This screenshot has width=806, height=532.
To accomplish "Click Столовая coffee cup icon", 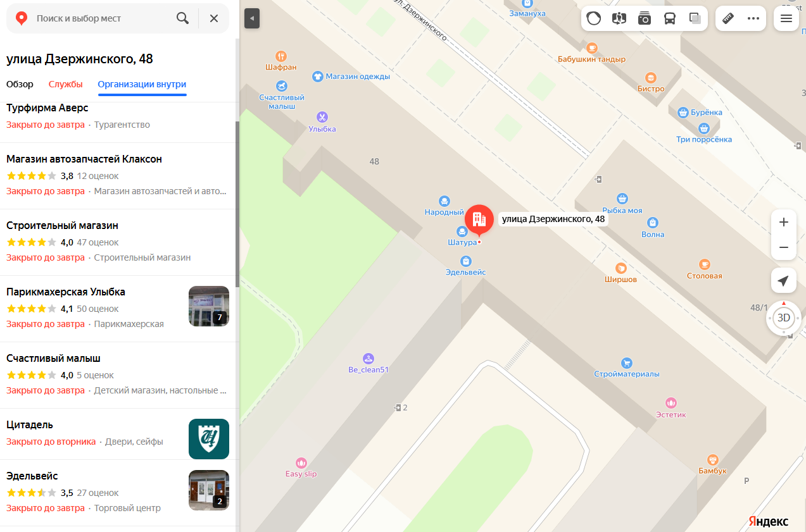I will 705,264.
